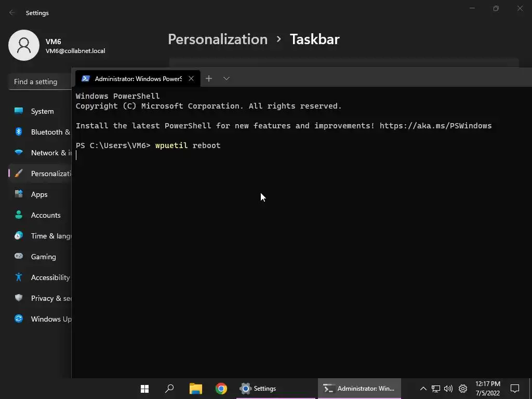This screenshot has height=399, width=532.
Task: Click the Time & language clock icon
Action: 19,235
